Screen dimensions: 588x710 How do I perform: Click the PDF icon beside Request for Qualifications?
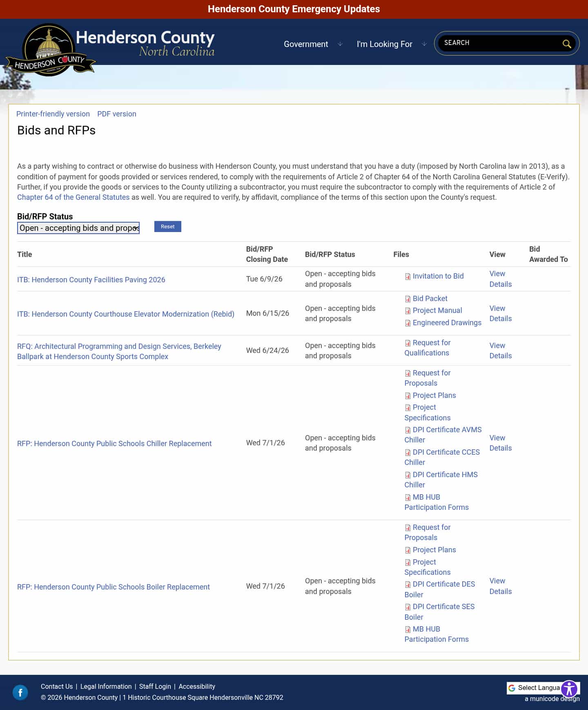point(408,343)
